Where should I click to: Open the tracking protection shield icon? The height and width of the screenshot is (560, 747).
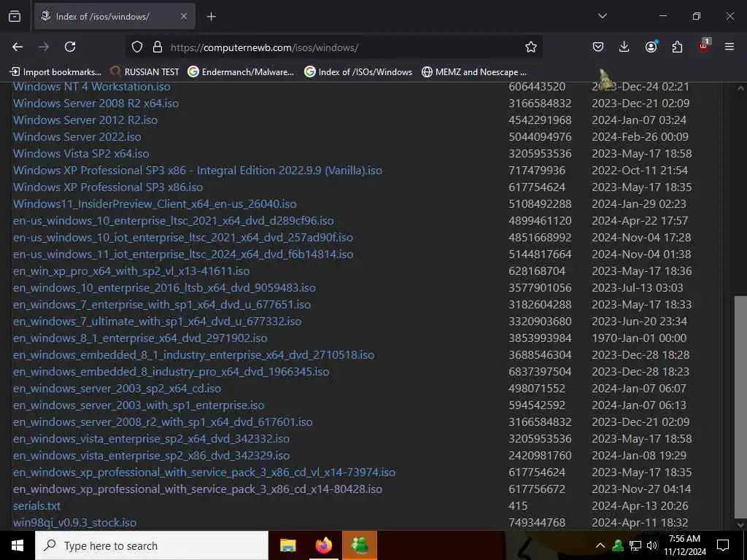click(x=137, y=47)
